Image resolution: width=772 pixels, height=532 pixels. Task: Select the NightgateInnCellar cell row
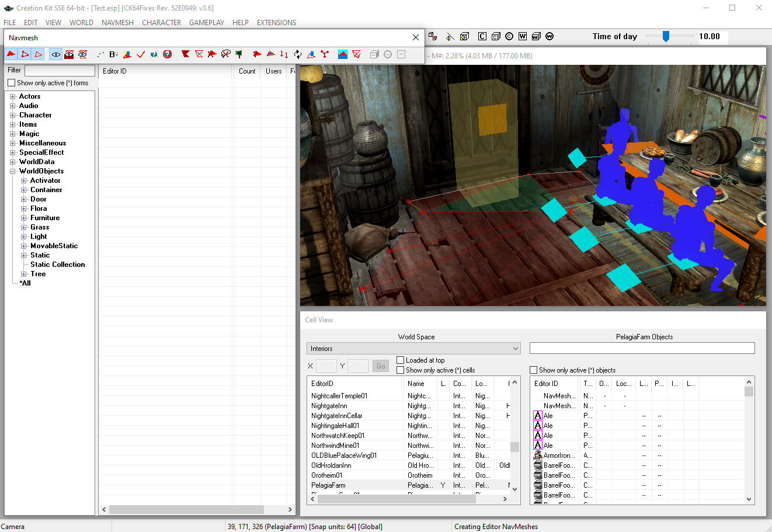[x=409, y=416]
